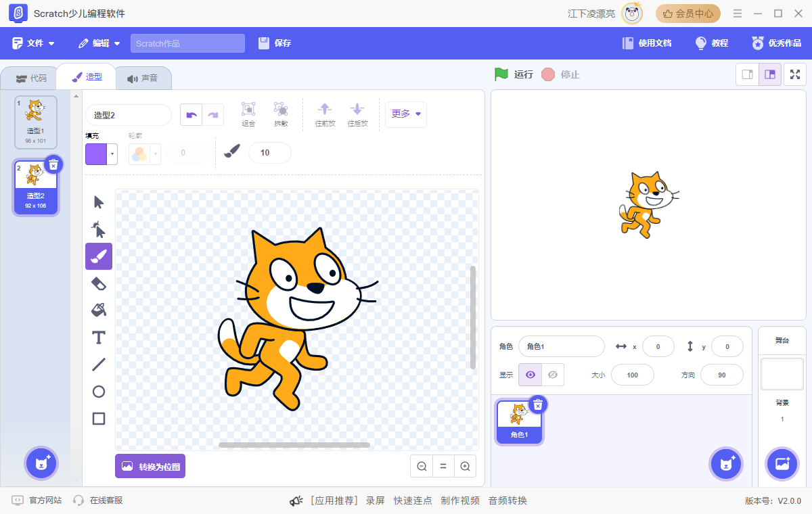Add a new backdrop with image button
812x514 pixels.
(x=782, y=464)
